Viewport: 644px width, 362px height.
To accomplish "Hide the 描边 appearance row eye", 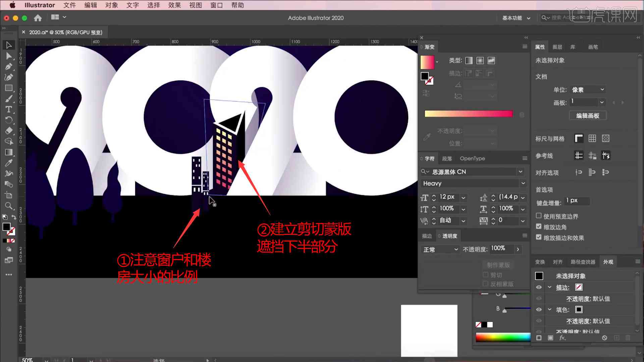I will tap(539, 287).
